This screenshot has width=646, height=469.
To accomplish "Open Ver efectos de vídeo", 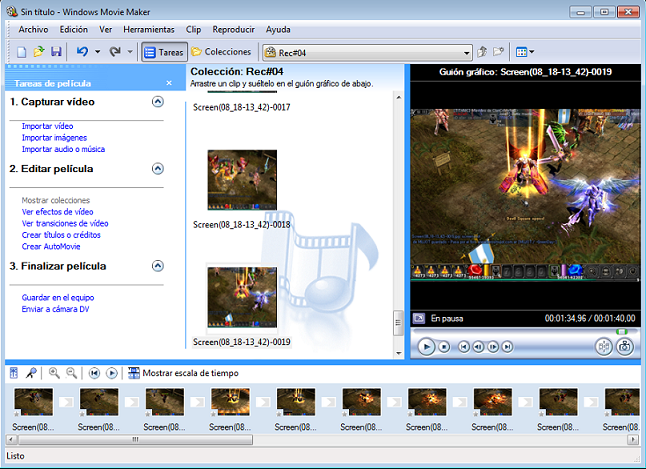I will click(x=57, y=212).
